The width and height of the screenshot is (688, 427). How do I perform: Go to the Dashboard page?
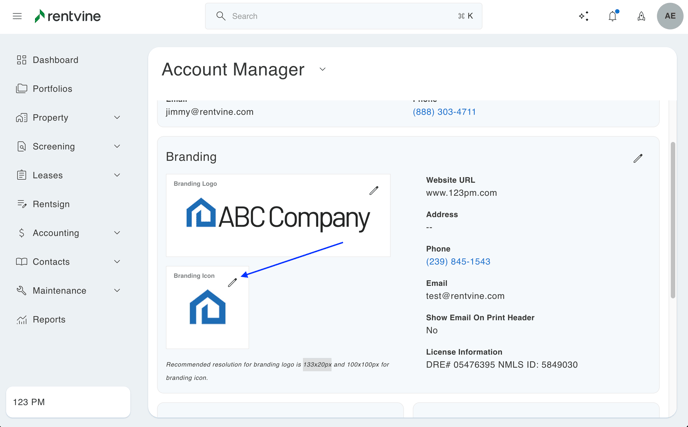[55, 60]
